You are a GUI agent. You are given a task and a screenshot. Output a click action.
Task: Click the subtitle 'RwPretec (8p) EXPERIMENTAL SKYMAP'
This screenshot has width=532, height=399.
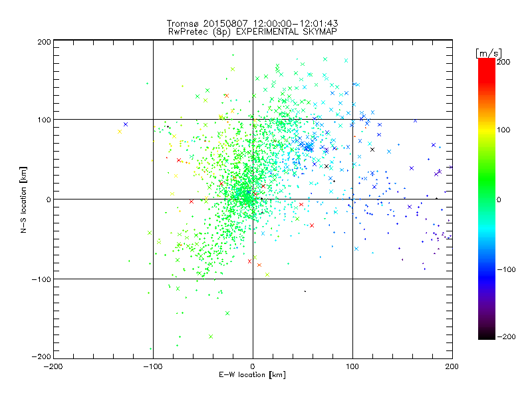tap(253, 32)
